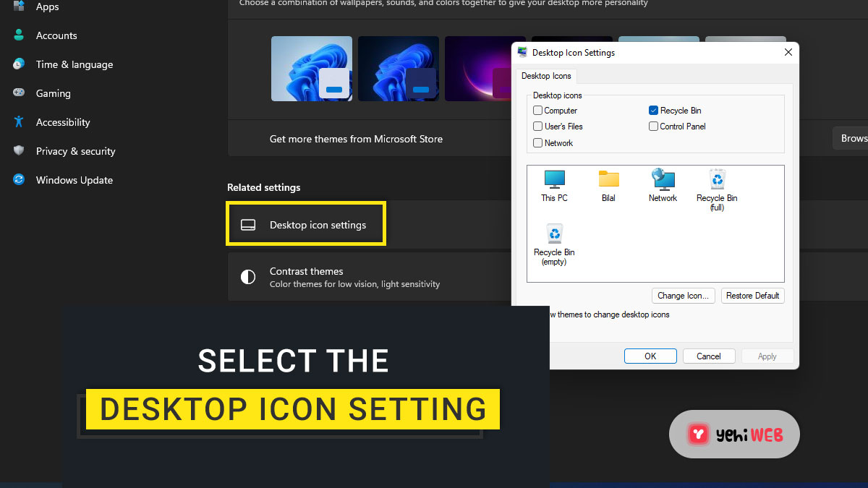The width and height of the screenshot is (868, 488).
Task: Open Gaming settings from the sidebar
Action: (x=54, y=93)
